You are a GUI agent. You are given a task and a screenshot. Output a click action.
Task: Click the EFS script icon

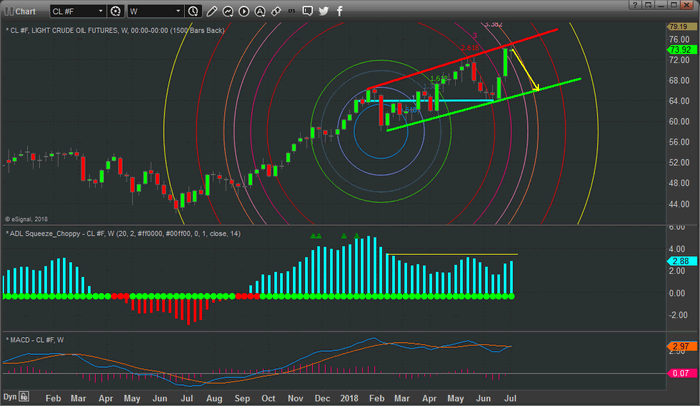click(292, 11)
